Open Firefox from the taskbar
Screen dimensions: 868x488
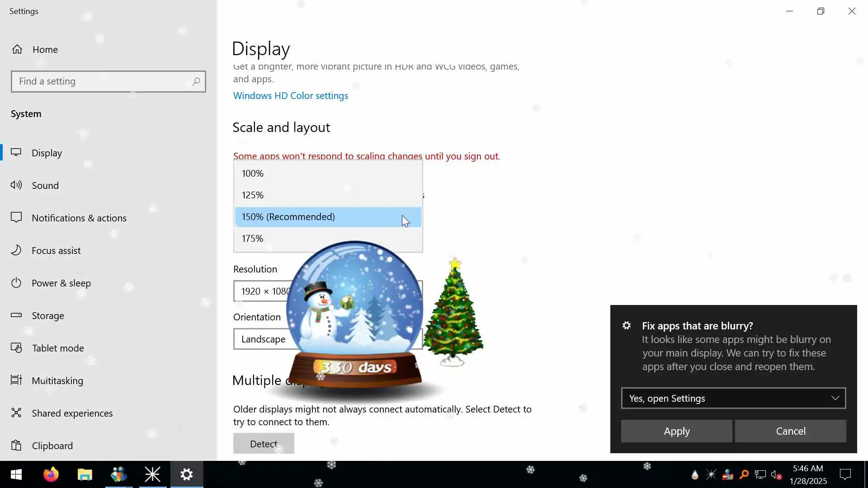(51, 474)
